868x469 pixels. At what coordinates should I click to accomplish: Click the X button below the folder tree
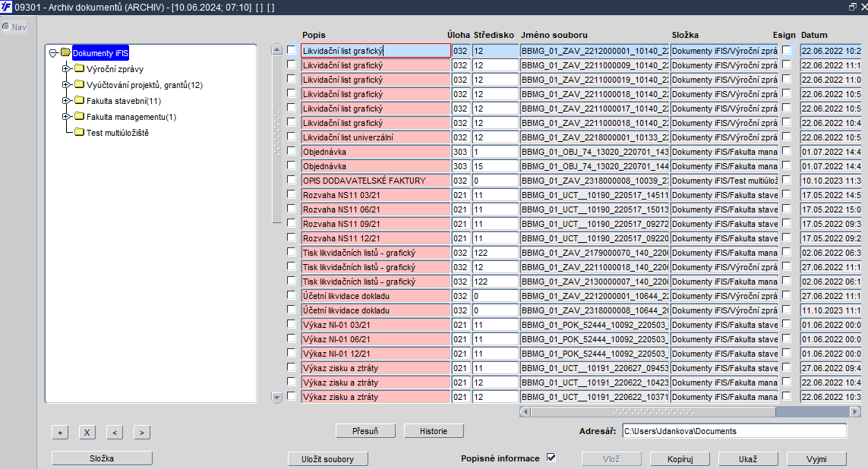(87, 433)
